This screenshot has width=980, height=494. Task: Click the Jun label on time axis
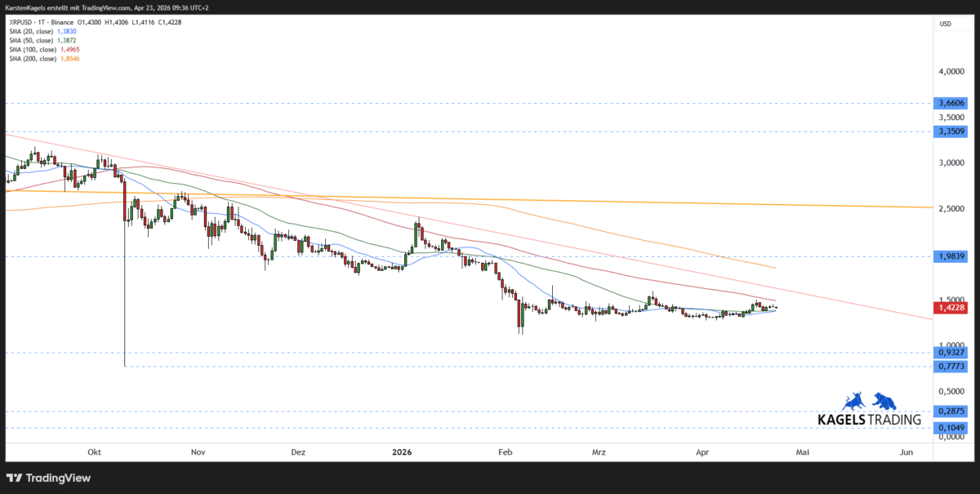pyautogui.click(x=906, y=452)
